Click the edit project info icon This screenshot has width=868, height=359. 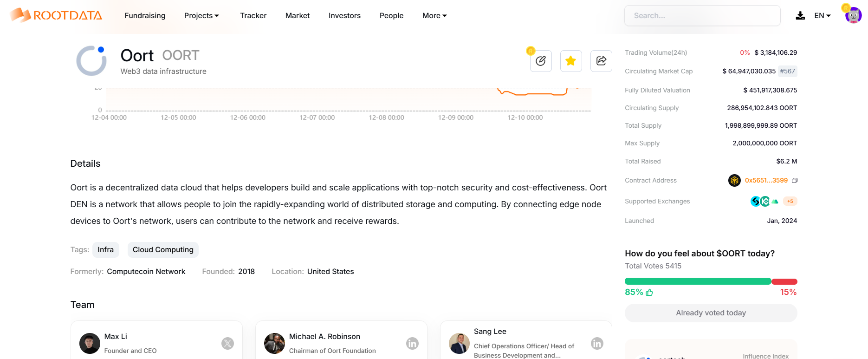(x=541, y=61)
